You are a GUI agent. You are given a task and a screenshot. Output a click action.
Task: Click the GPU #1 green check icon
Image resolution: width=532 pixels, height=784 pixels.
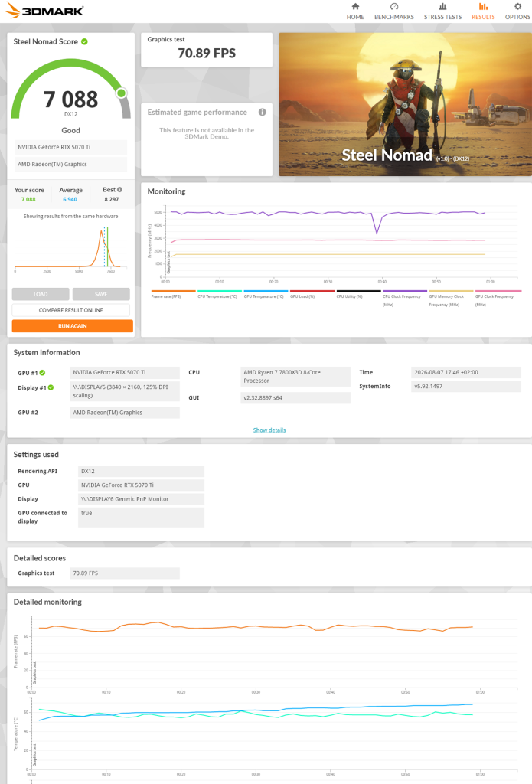43,373
